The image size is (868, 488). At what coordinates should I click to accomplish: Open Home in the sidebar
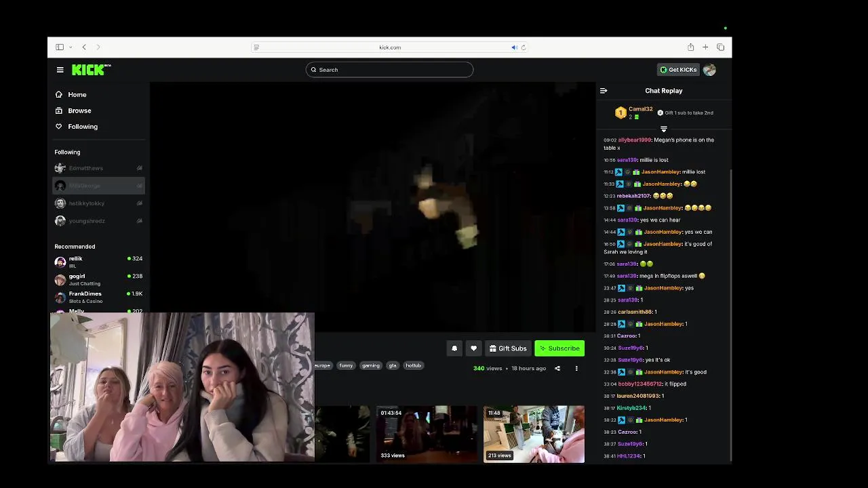pyautogui.click(x=77, y=95)
